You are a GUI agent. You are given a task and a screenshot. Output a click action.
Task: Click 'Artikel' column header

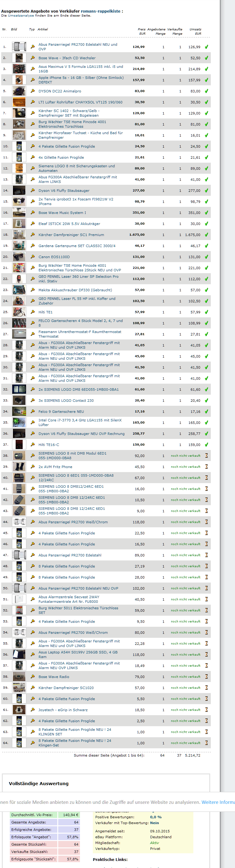[43, 29]
